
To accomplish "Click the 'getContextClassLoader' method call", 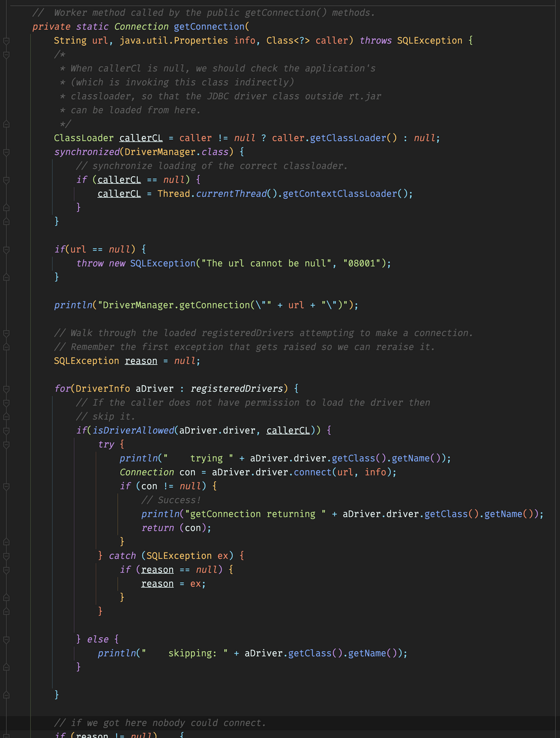I will 340,194.
